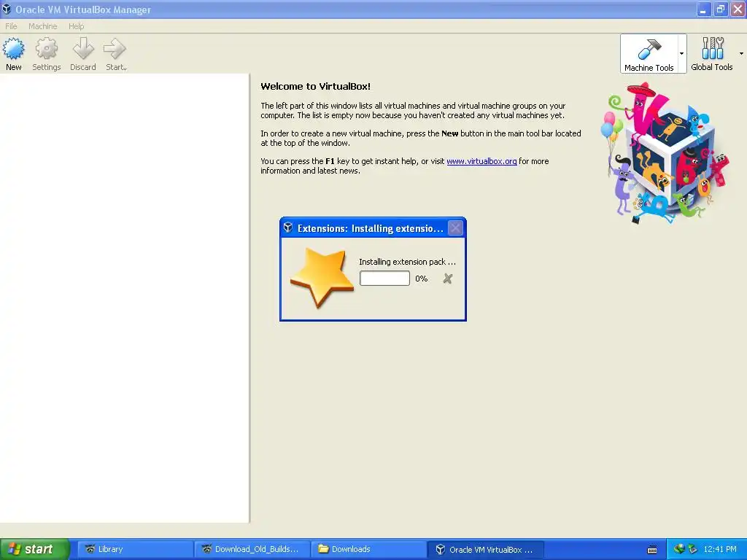Click the 'Installing extension pack ...' label

[407, 262]
